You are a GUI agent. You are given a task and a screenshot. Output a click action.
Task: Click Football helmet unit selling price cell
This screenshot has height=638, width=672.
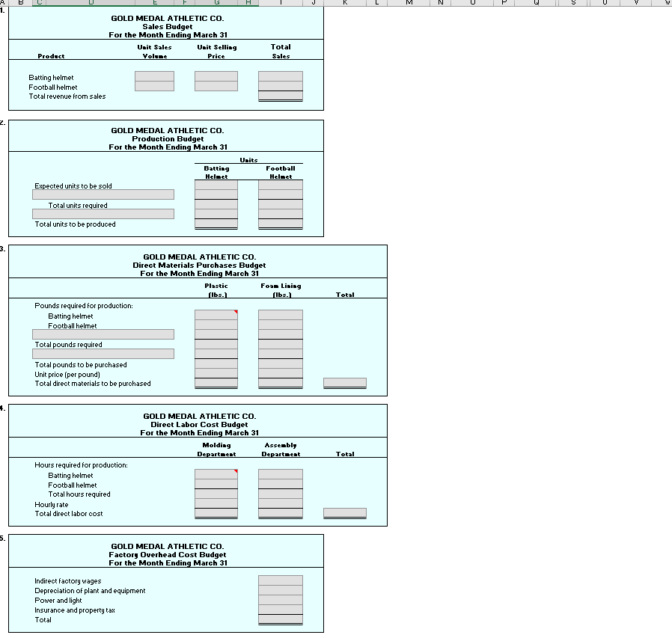tap(216, 86)
